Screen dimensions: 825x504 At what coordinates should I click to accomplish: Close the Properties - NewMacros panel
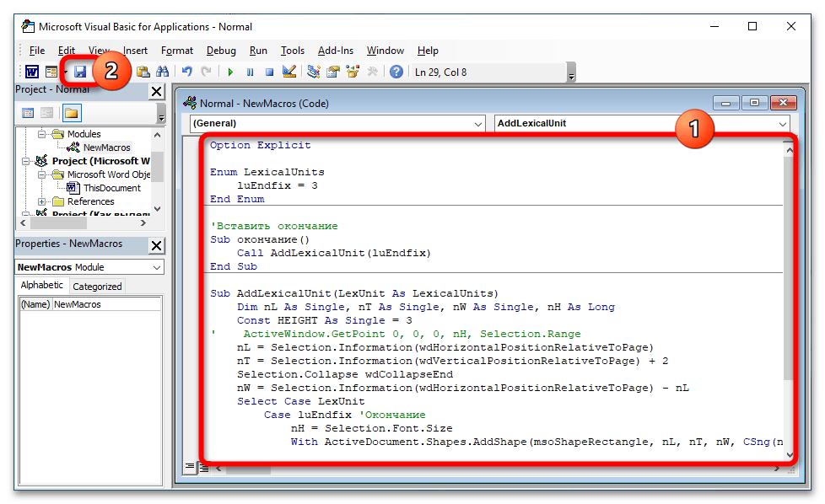[156, 245]
